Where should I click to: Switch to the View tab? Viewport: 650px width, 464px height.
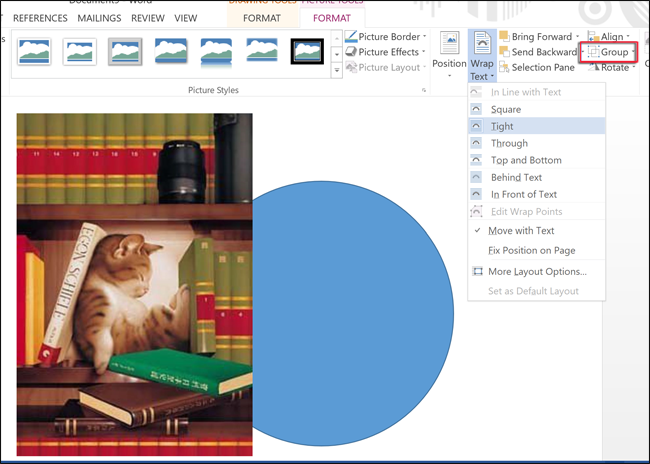185,18
